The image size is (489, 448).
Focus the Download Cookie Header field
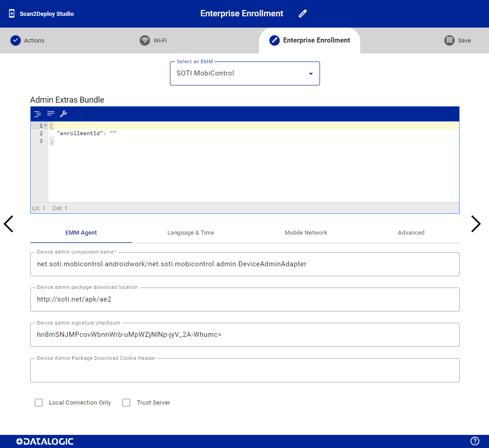pyautogui.click(x=245, y=370)
